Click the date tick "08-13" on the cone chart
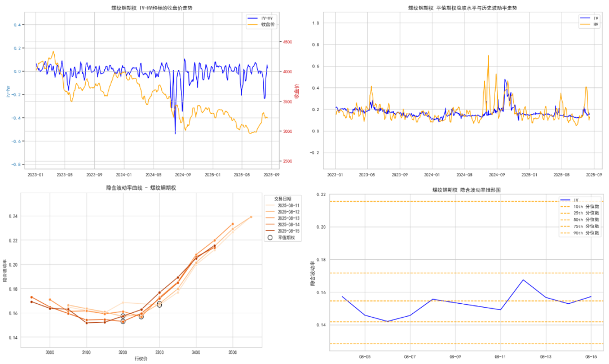609x364 pixels. tap(546, 357)
